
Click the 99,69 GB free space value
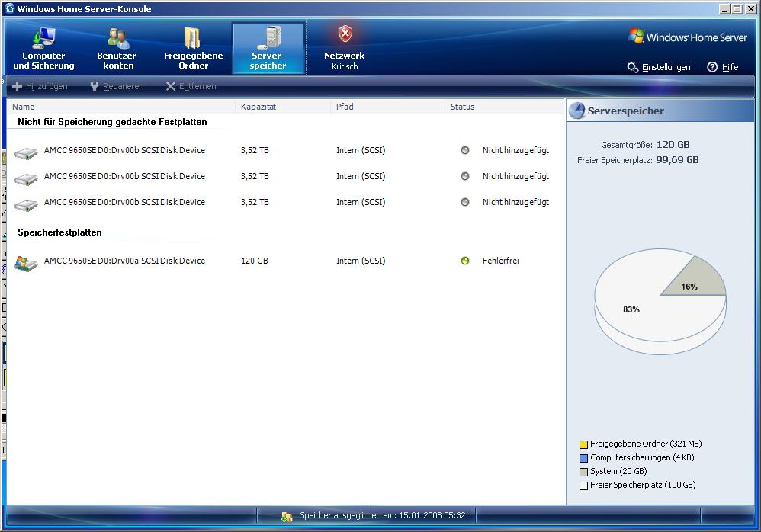click(x=677, y=159)
